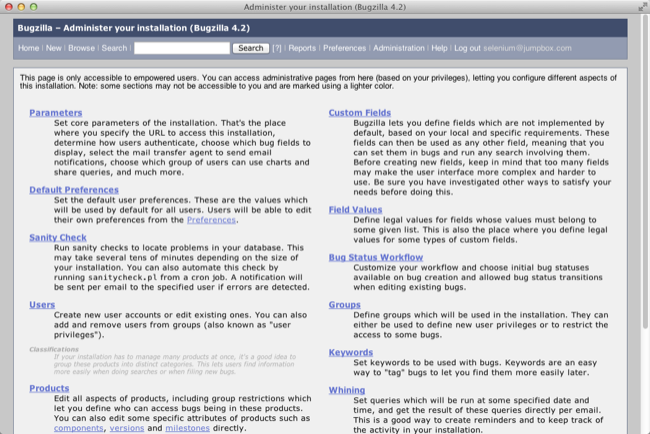Open the Default Preferences section
650x434 pixels.
(74, 190)
